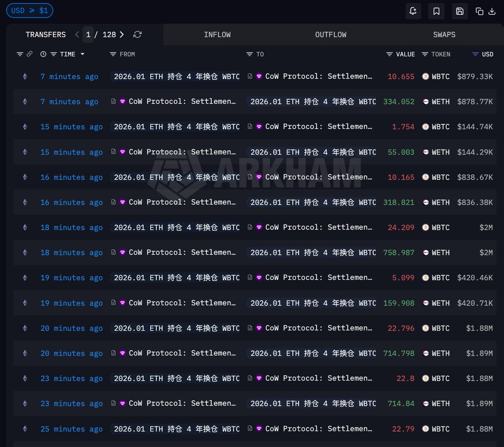
Task: Select the TRANSFERS tab
Action: 46,34
